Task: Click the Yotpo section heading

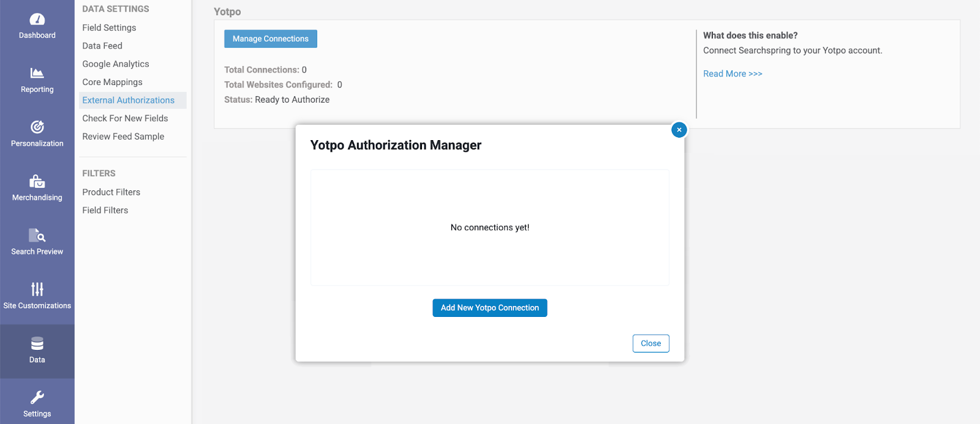Action: click(x=227, y=12)
